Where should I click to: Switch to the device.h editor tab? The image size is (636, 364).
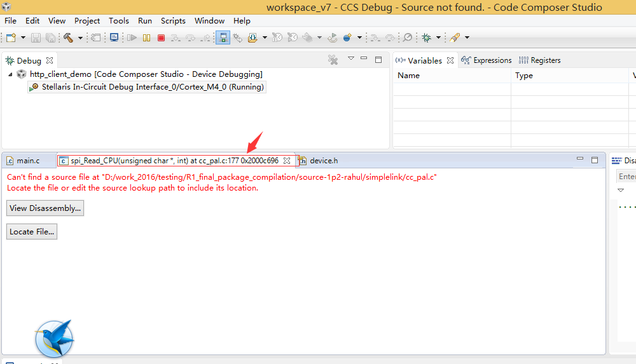[x=319, y=161]
